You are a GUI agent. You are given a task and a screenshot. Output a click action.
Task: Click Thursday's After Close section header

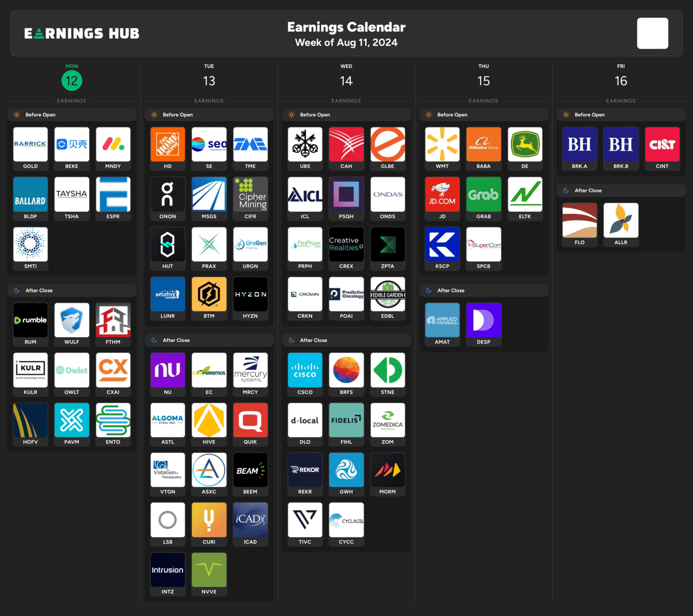point(484,291)
